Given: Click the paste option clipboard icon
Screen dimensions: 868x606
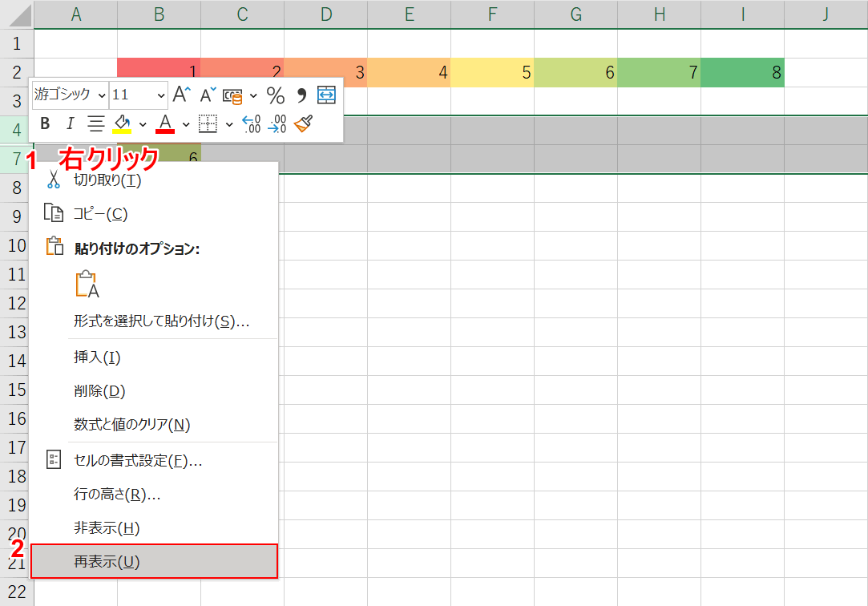Looking at the screenshot, I should click(x=87, y=284).
